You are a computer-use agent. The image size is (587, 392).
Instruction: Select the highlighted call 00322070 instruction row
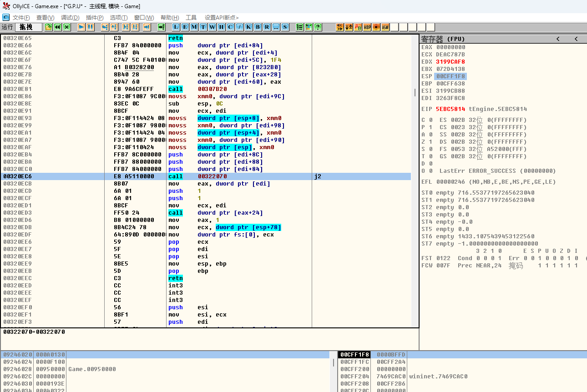point(206,176)
